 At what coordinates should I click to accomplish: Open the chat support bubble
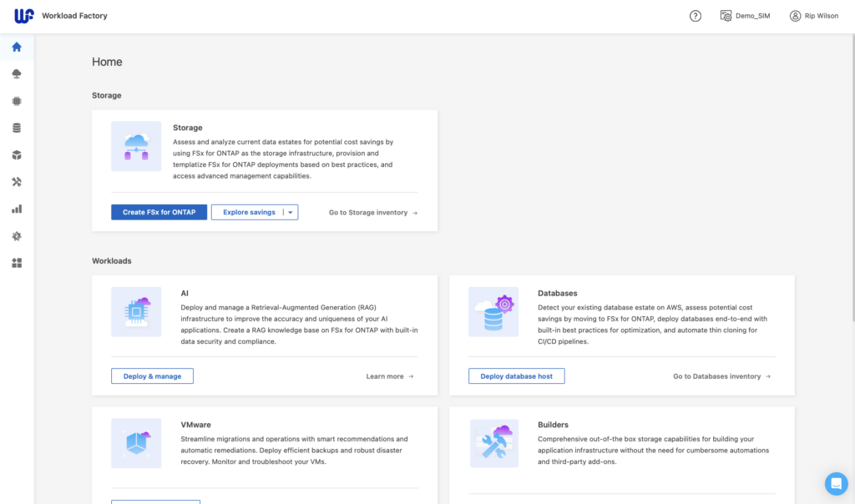pos(836,483)
